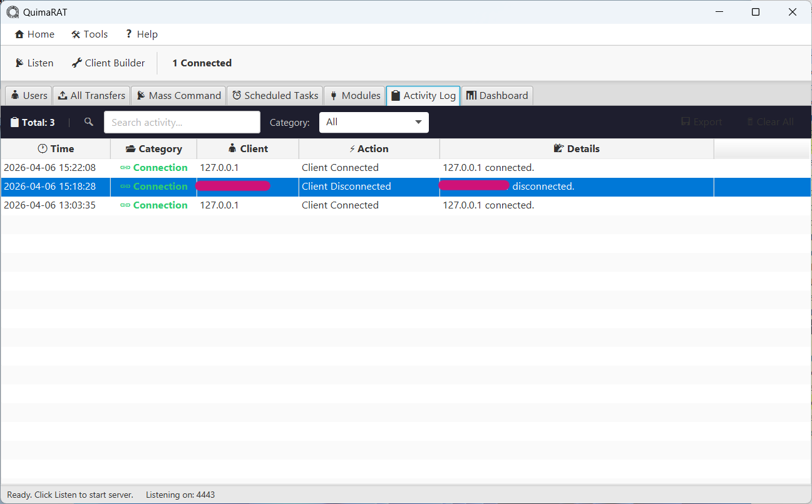Switch to the Scheduled Tasks tab
The height and width of the screenshot is (504, 812).
(x=275, y=95)
